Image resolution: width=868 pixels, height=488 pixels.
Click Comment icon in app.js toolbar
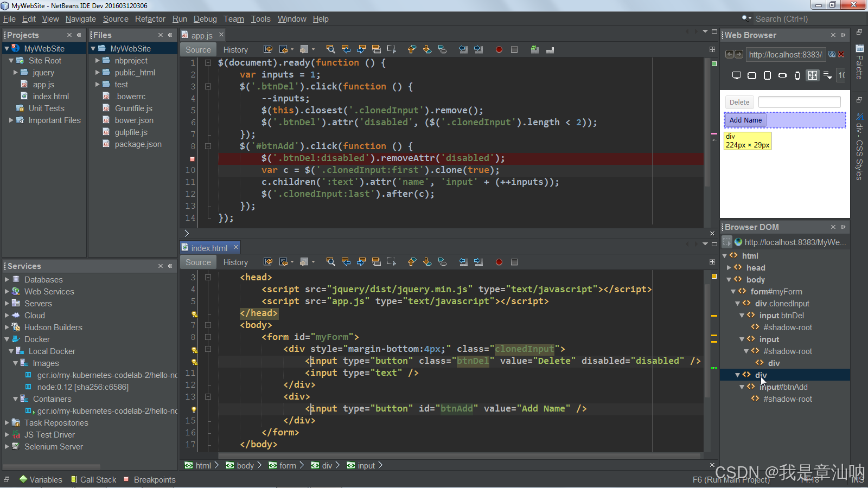pyautogui.click(x=534, y=49)
